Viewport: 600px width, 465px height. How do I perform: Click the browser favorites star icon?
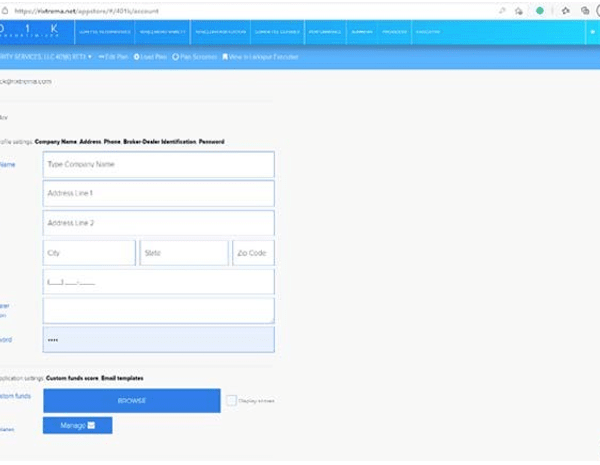pyautogui.click(x=517, y=10)
